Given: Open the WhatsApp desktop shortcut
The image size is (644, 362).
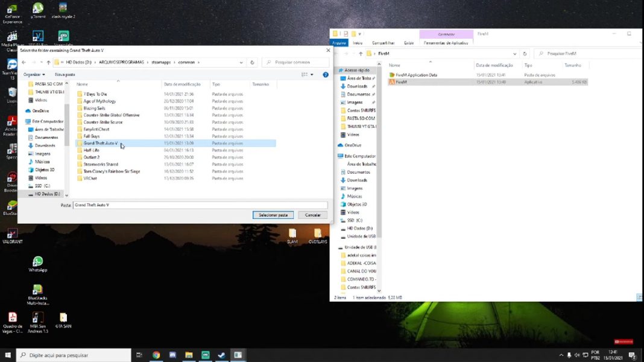Looking at the screenshot, I should pyautogui.click(x=38, y=264).
